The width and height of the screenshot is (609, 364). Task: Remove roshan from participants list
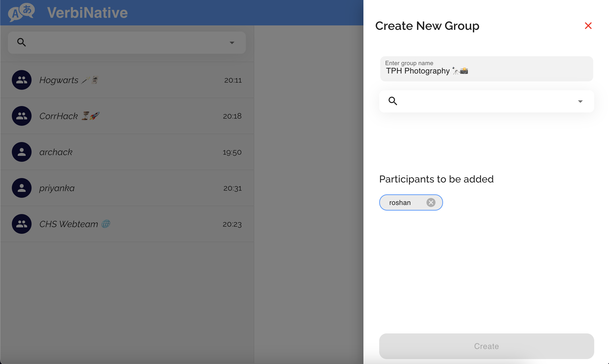coord(431,202)
